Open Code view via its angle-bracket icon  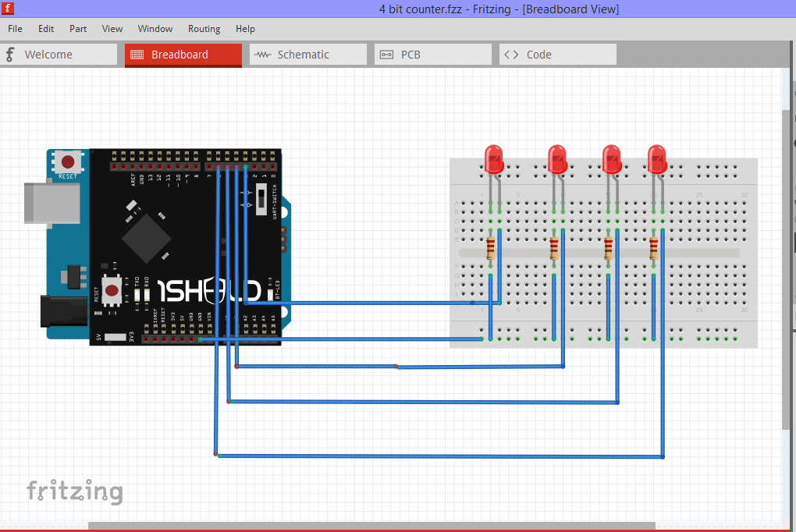(x=511, y=55)
